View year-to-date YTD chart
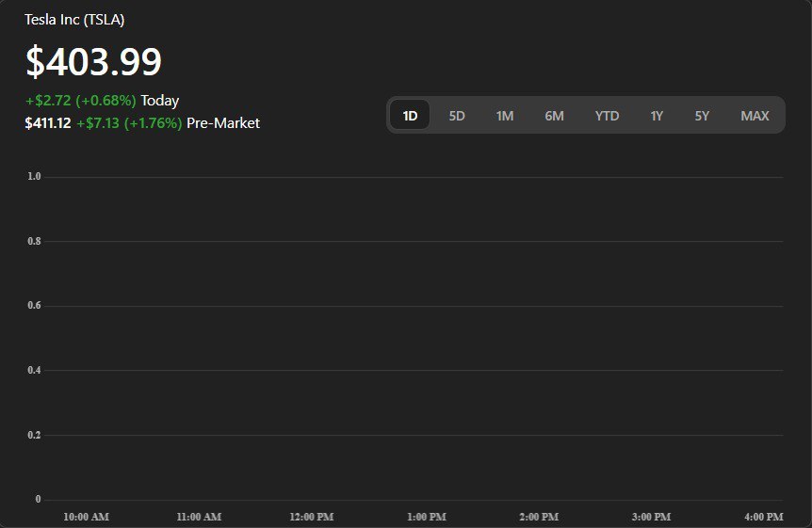This screenshot has width=812, height=528. click(607, 116)
